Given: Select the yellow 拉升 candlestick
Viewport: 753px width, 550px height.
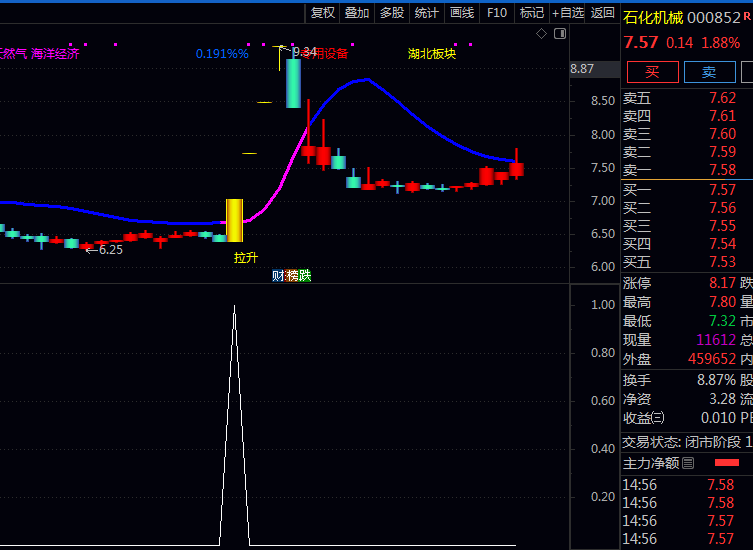Looking at the screenshot, I should 234,220.
